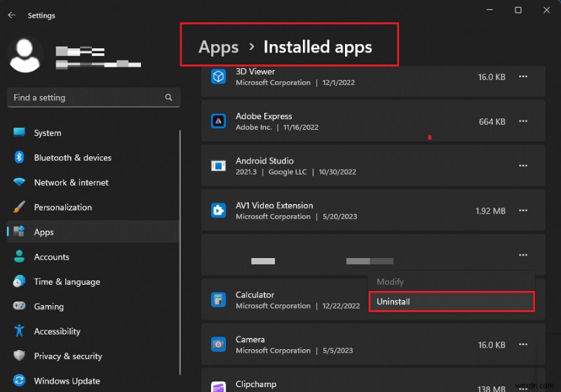
Task: Click the search magnifier icon
Action: [168, 97]
